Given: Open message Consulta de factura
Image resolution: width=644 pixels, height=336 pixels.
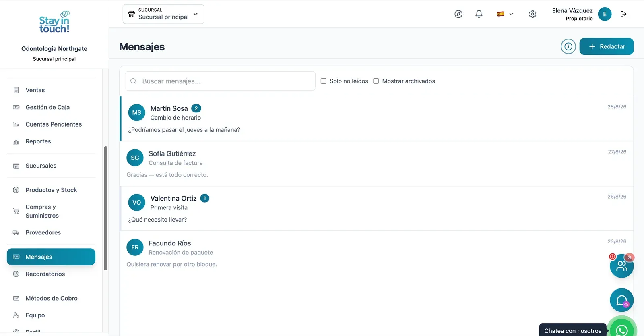Looking at the screenshot, I should click(x=376, y=164).
